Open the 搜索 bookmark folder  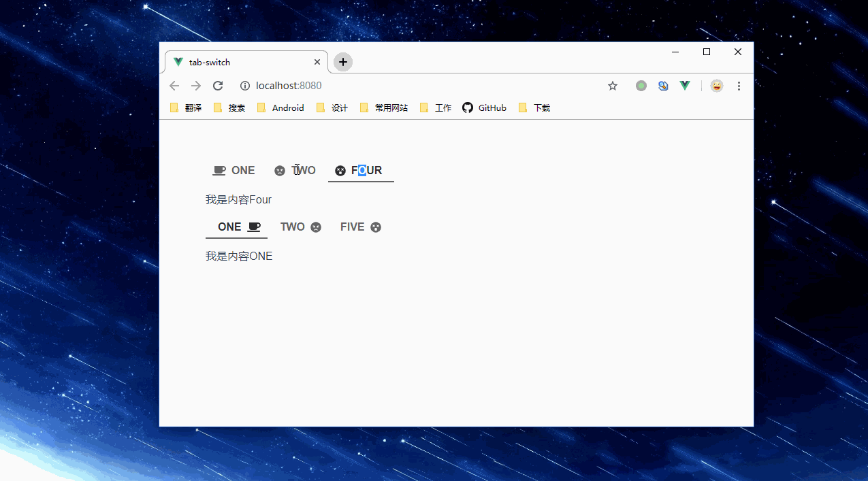click(x=229, y=107)
